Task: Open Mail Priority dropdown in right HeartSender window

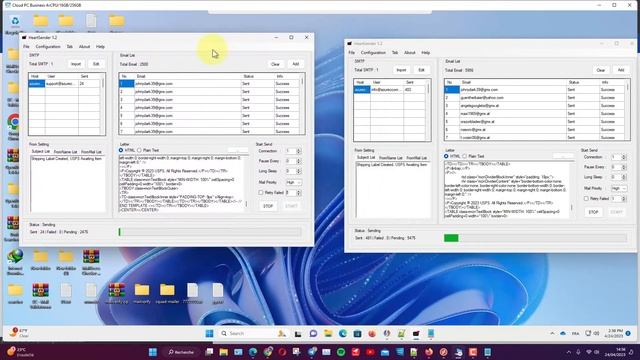Action: click(x=619, y=188)
